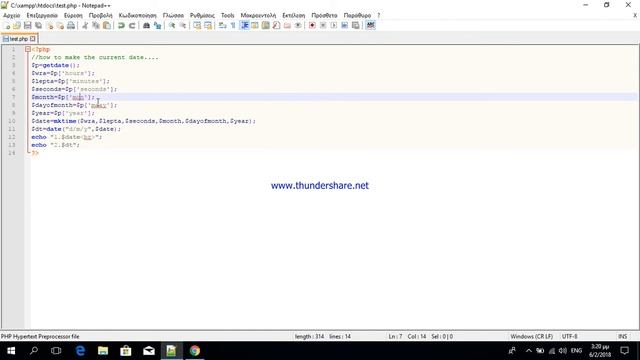The width and height of the screenshot is (640, 360).
Task: Print the document via Print icon
Action: point(71,25)
